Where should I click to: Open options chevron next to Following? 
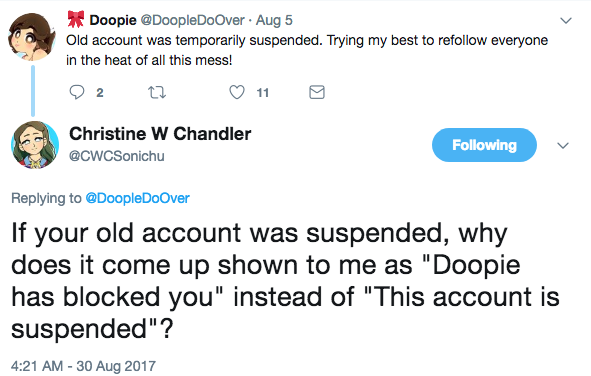563,145
